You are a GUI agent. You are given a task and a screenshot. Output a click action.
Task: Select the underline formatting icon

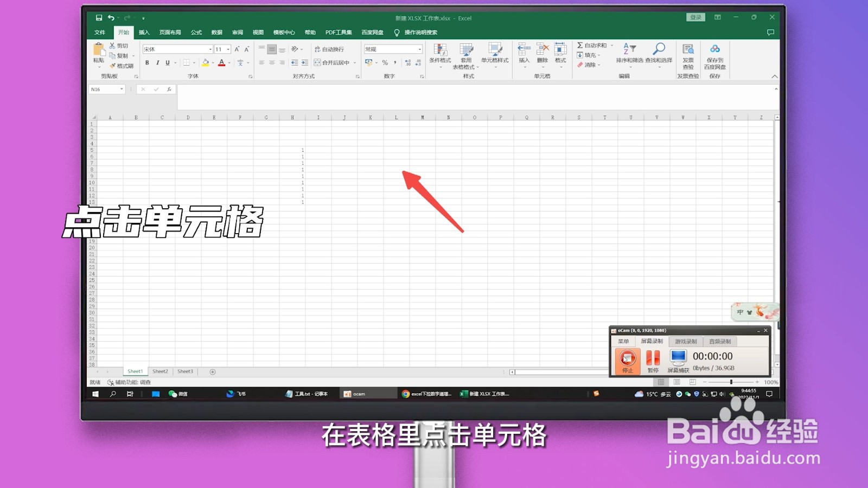tap(167, 62)
